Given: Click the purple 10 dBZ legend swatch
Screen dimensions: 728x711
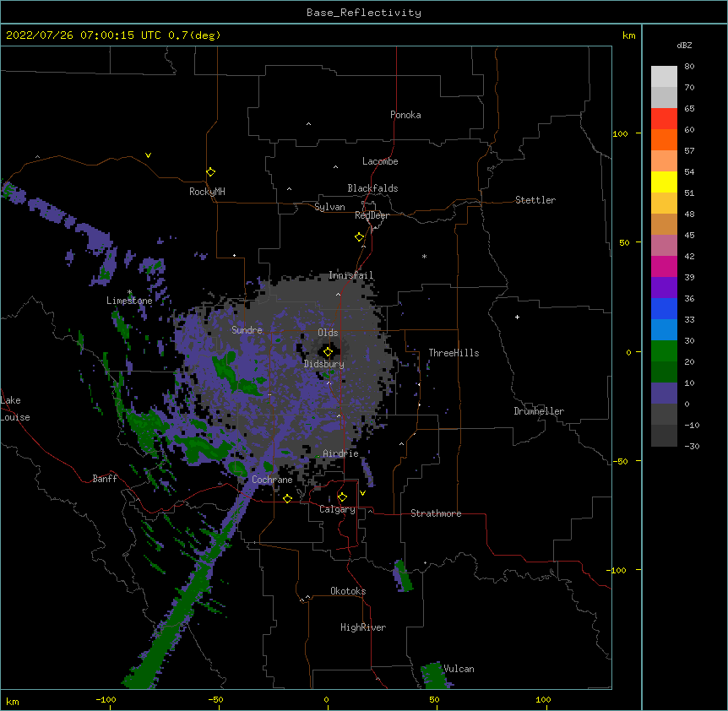Looking at the screenshot, I should coord(664,393).
